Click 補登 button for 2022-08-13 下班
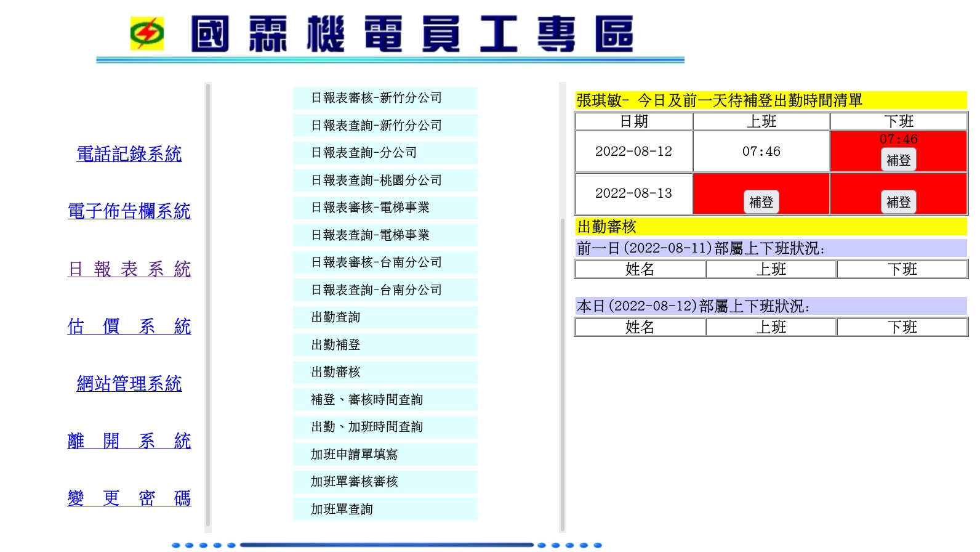 (899, 202)
